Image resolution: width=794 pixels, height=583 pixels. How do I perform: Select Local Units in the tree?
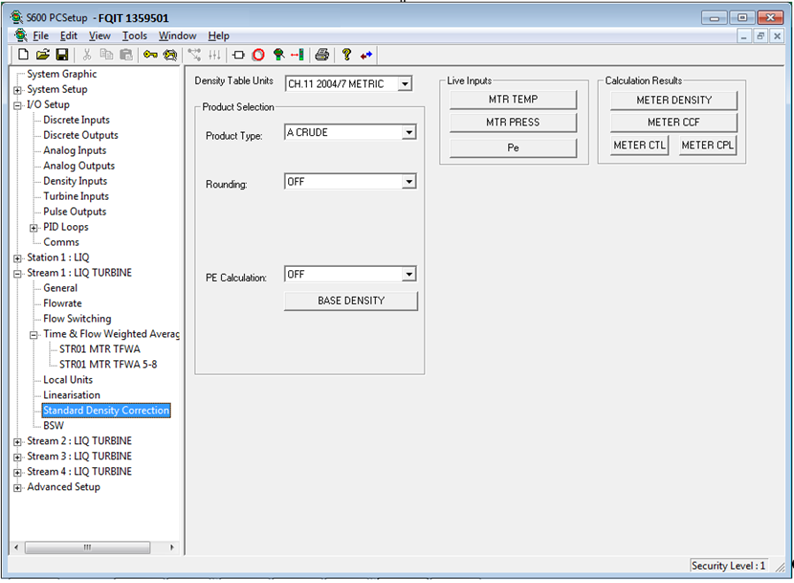click(x=68, y=380)
